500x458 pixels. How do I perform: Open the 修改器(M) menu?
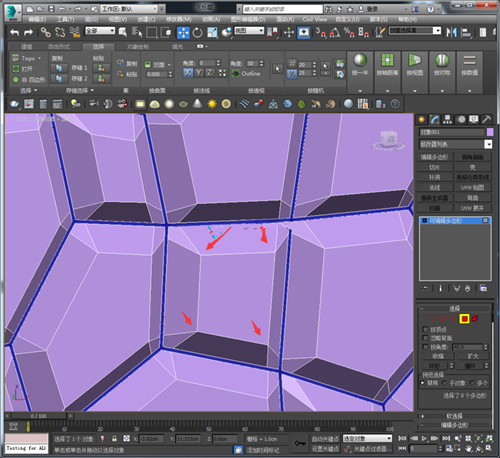point(179,19)
